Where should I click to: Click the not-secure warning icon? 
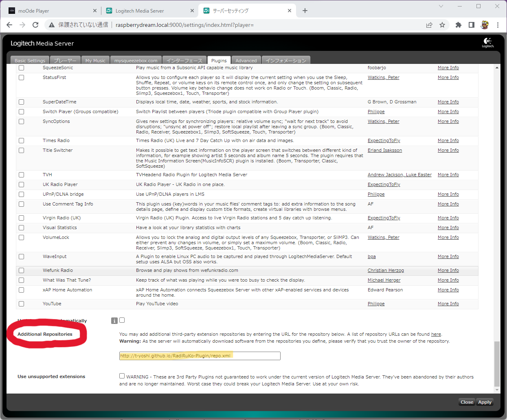[52, 25]
